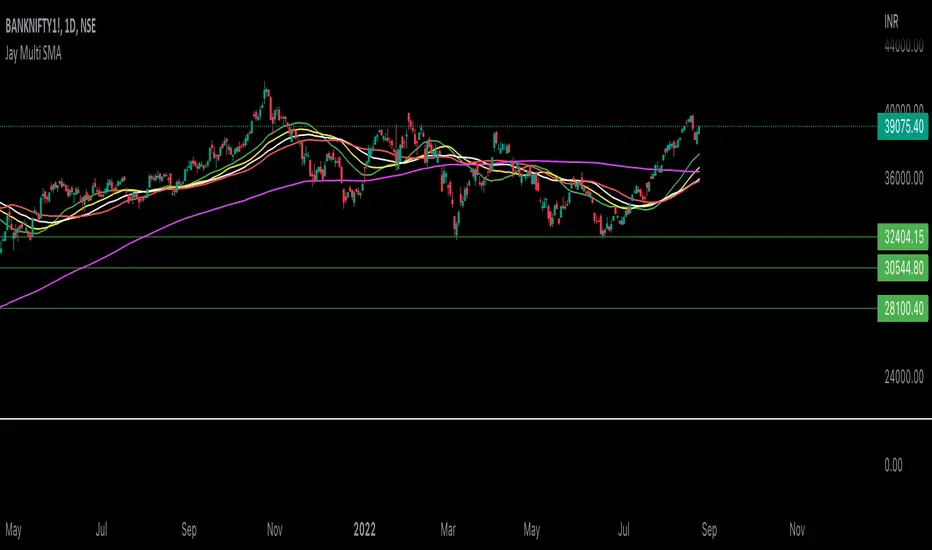932x550 pixels.
Task: Select the 28100.40 horizontal level label
Action: coord(902,309)
